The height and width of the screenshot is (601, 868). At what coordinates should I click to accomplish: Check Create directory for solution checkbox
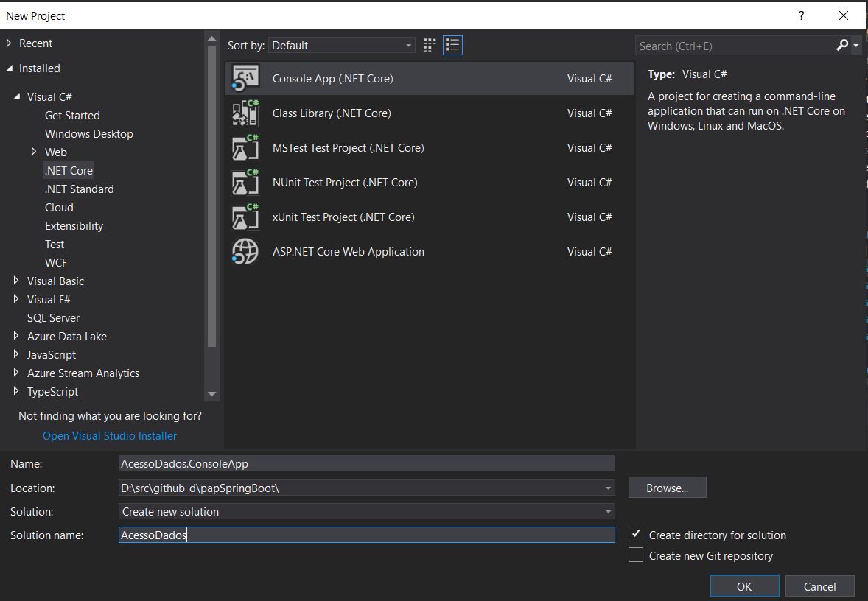(636, 535)
